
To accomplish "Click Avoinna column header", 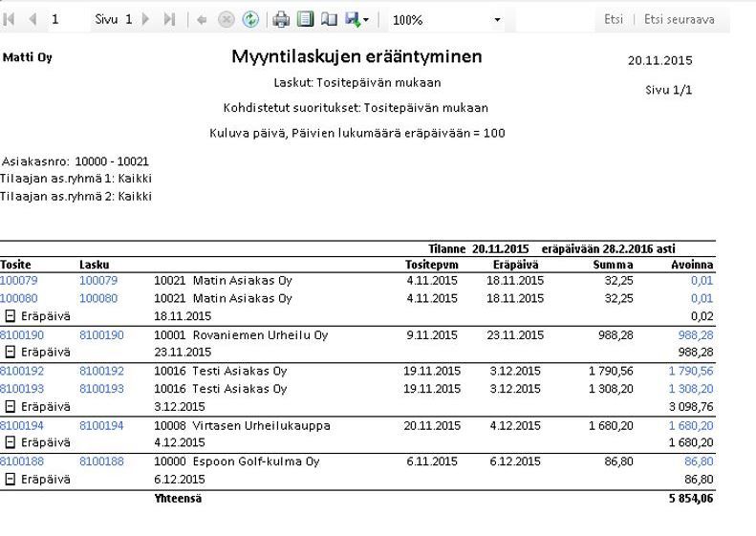I will [692, 265].
